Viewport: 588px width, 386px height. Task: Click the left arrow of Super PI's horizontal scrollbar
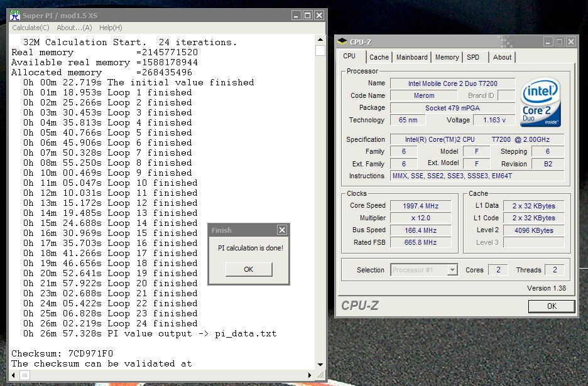point(14,375)
